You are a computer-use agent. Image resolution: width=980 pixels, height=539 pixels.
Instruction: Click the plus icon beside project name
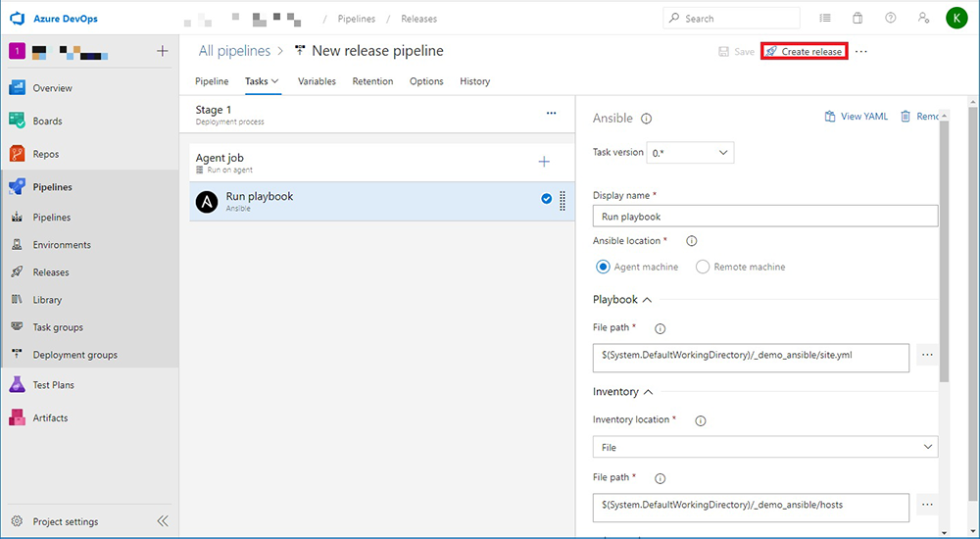tap(163, 51)
